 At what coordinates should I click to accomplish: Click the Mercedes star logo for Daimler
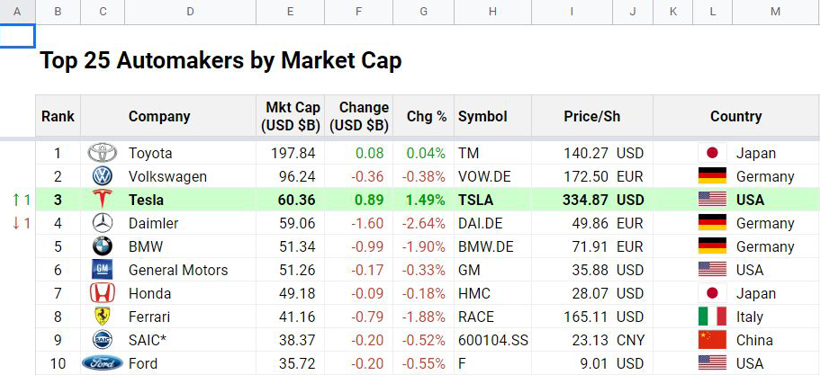point(102,223)
